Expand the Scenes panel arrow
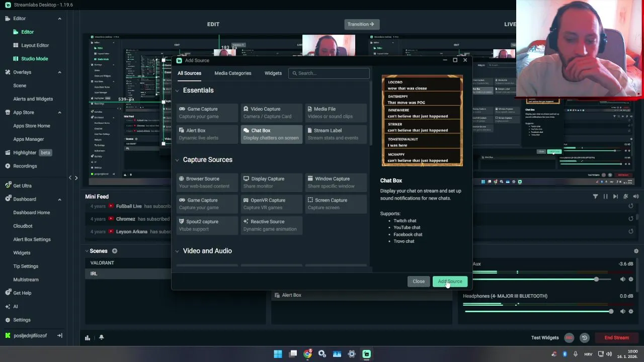The image size is (644, 362). tap(87, 251)
